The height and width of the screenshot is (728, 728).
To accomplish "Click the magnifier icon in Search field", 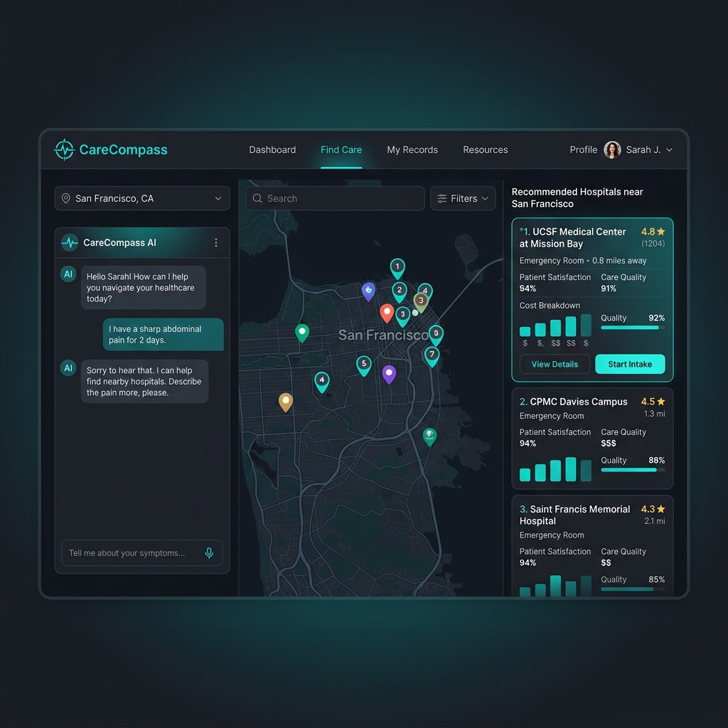I will point(257,198).
